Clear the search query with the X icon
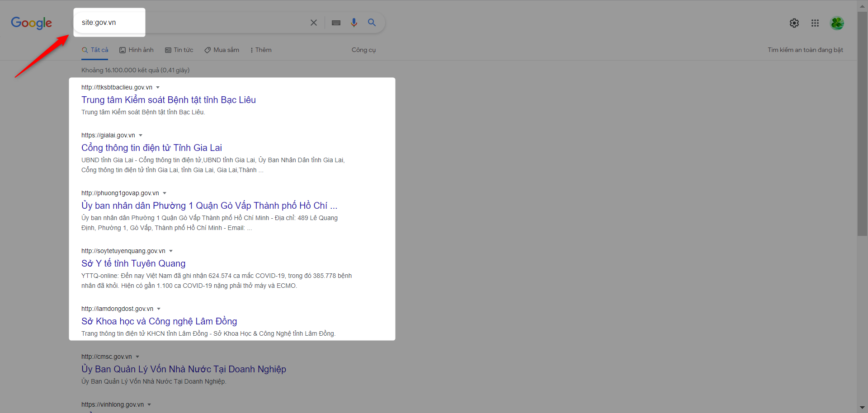Image resolution: width=868 pixels, height=413 pixels. click(313, 23)
